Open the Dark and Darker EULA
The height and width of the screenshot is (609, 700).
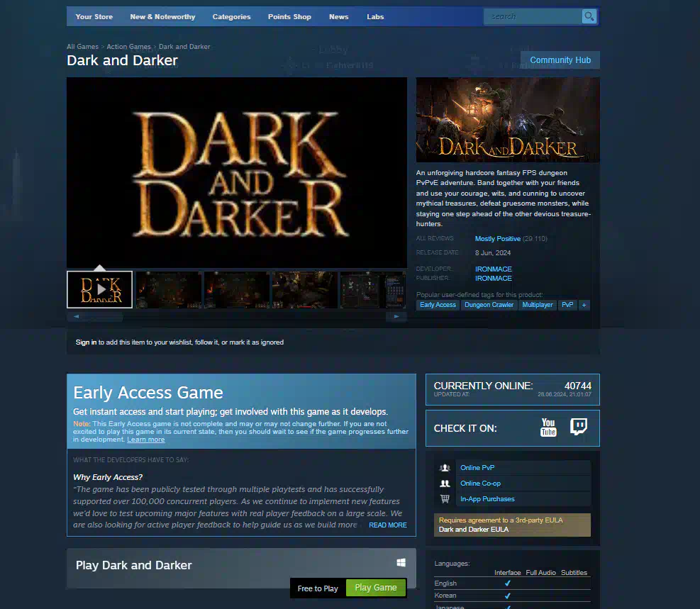coord(473,529)
